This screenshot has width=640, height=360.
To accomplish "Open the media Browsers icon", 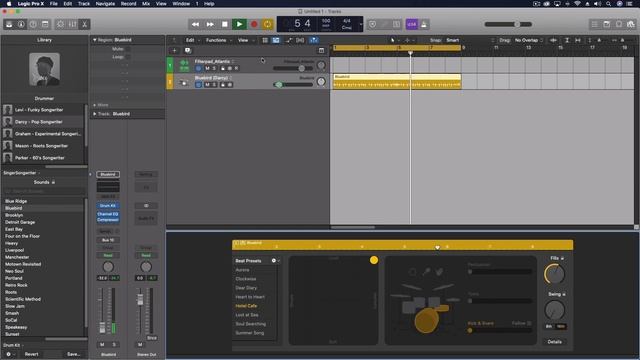I will coord(631,24).
